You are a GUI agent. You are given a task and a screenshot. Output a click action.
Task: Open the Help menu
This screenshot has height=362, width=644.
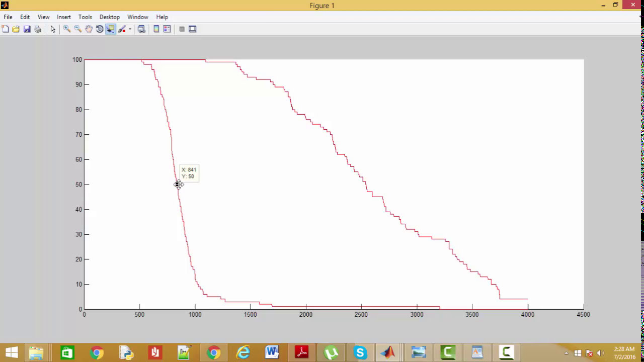(162, 17)
